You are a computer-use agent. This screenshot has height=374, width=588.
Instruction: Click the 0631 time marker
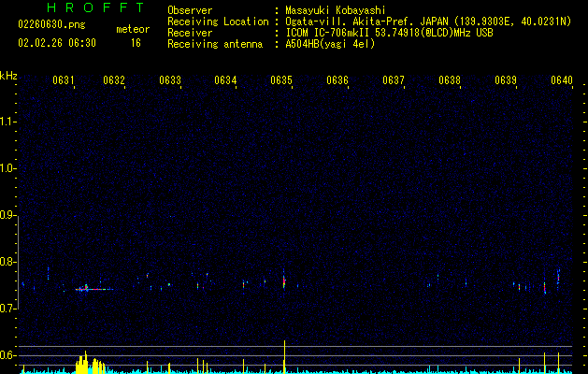tap(63, 79)
